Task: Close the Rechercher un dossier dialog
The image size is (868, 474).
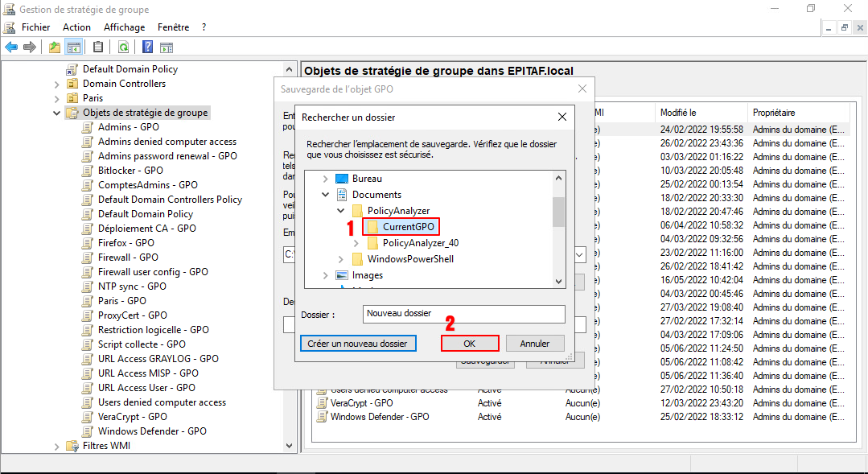Action: (562, 117)
